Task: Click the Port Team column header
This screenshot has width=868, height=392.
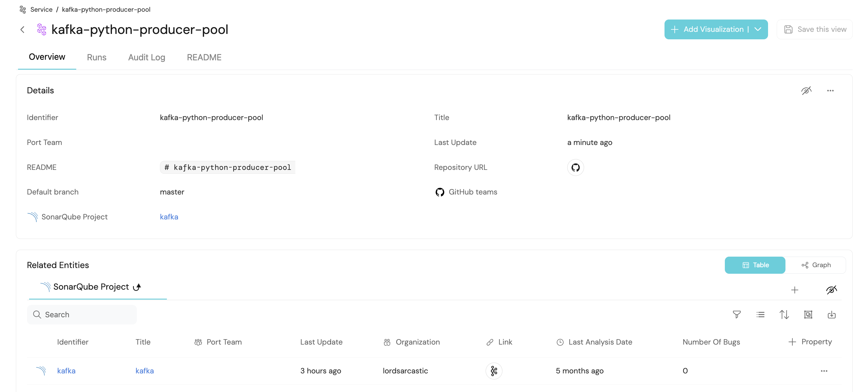Action: pyautogui.click(x=218, y=342)
